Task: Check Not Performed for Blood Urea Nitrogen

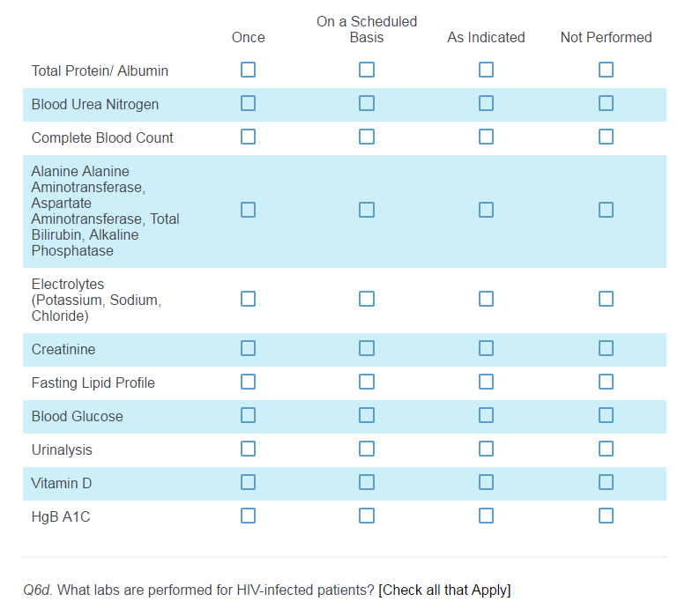Action: point(606,103)
